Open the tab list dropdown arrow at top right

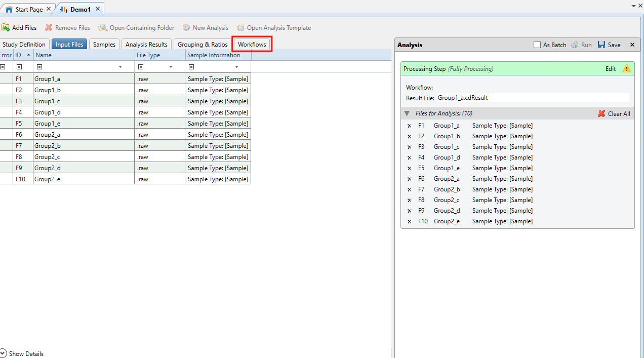click(x=633, y=6)
